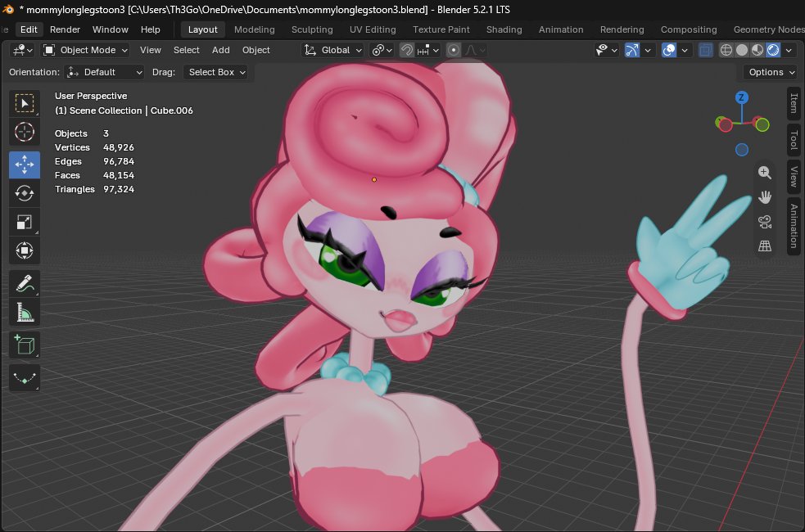Open the Animation sidebar tab

click(794, 226)
